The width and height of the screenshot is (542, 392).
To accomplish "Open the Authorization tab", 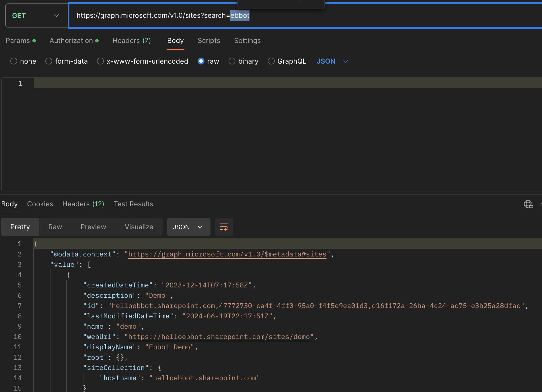I will [71, 41].
